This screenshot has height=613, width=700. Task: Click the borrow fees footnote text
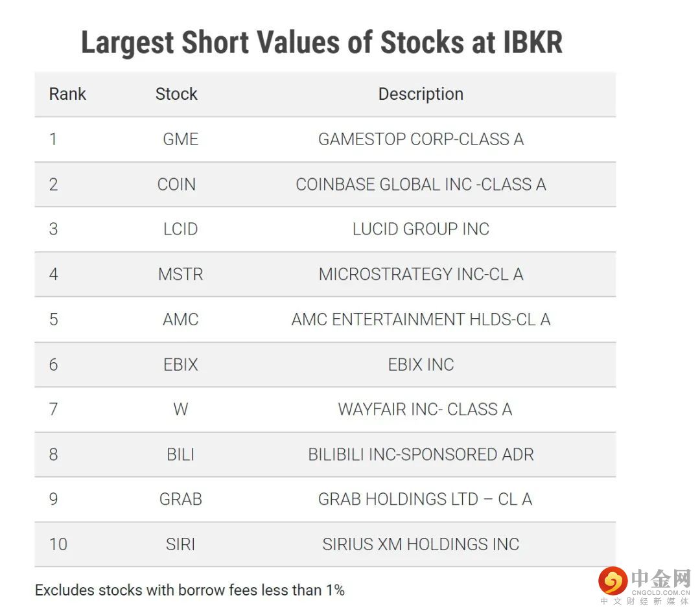(x=189, y=590)
